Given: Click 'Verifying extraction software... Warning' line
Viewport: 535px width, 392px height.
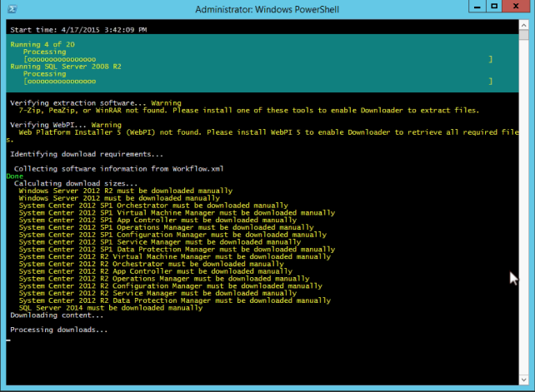Looking at the screenshot, I should 96,103.
